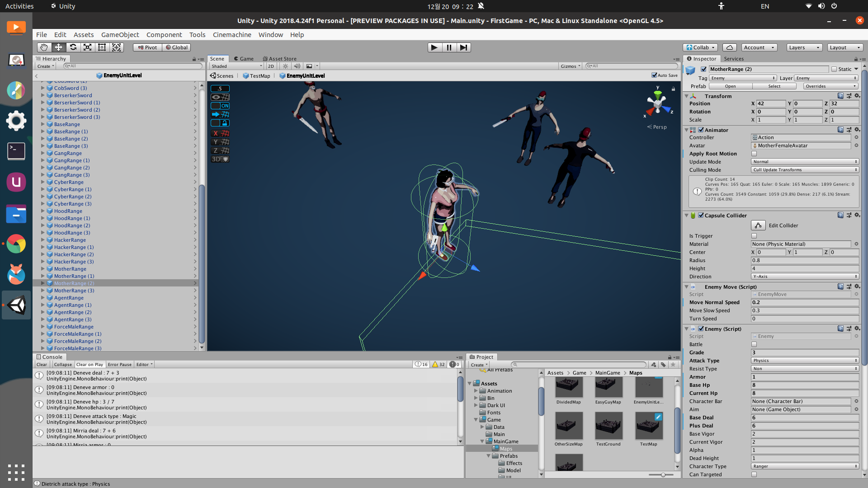The height and width of the screenshot is (488, 868).
Task: Select the Rect transform tool
Action: click(102, 47)
